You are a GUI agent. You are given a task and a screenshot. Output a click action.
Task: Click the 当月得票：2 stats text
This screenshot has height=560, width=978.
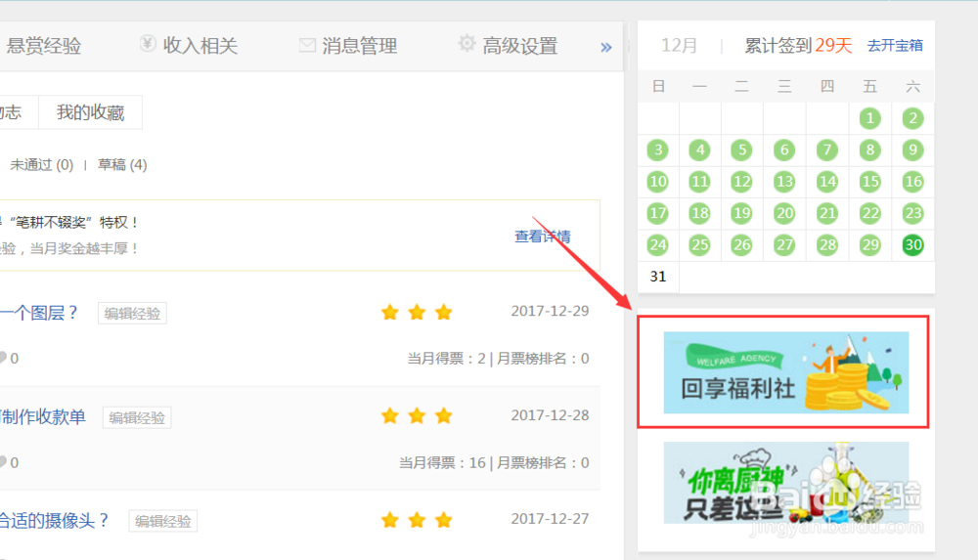(x=447, y=359)
